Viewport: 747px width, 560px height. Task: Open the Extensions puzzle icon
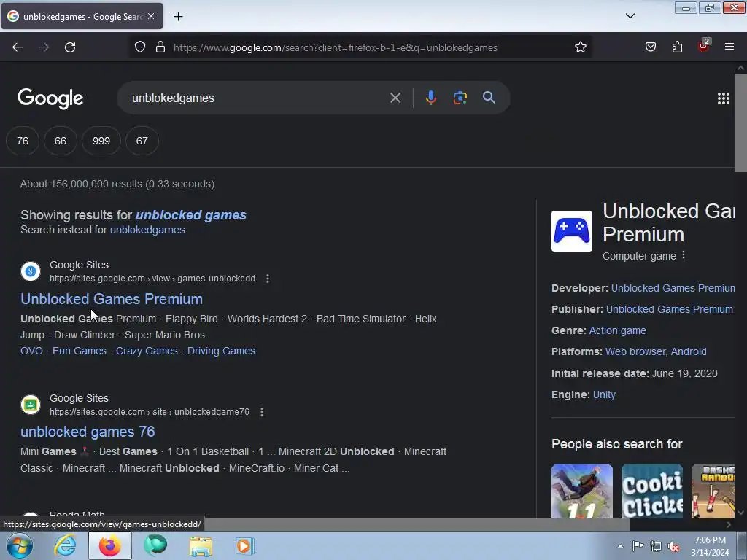[x=677, y=47]
